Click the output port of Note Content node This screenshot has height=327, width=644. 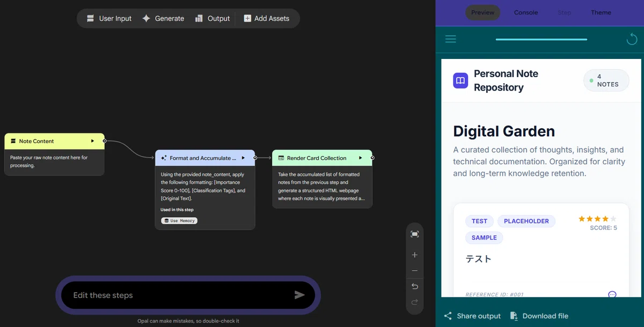(x=104, y=141)
